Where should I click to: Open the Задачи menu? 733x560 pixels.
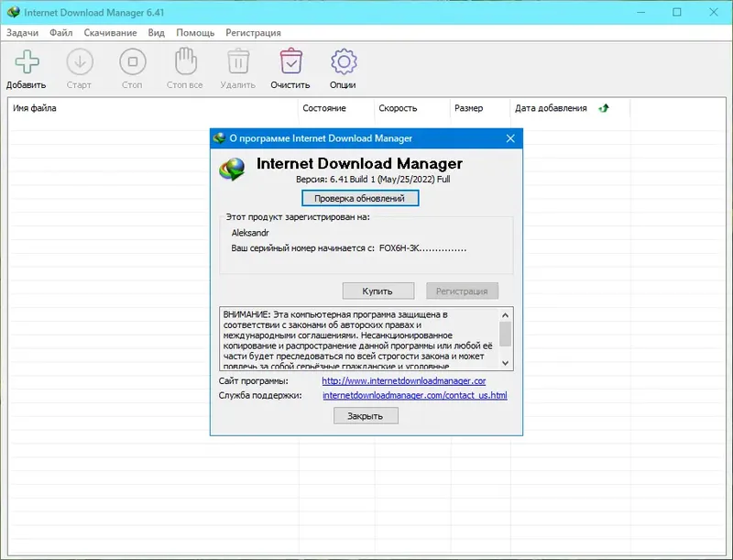(x=22, y=33)
